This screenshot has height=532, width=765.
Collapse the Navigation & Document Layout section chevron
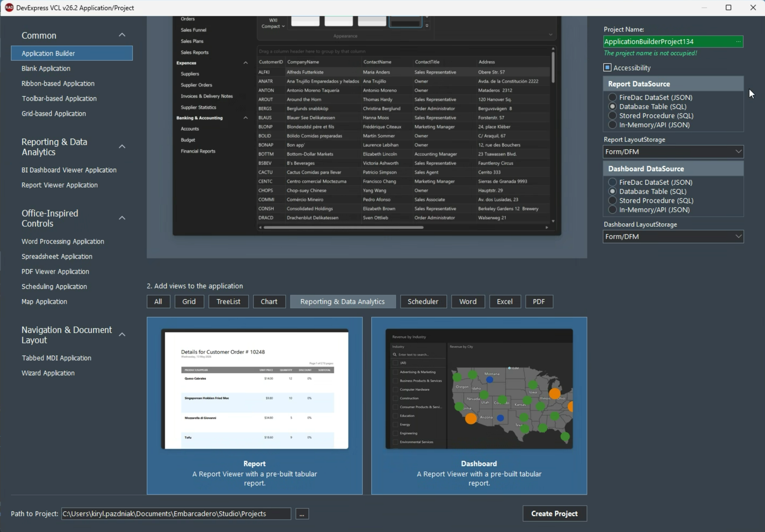[x=122, y=334]
